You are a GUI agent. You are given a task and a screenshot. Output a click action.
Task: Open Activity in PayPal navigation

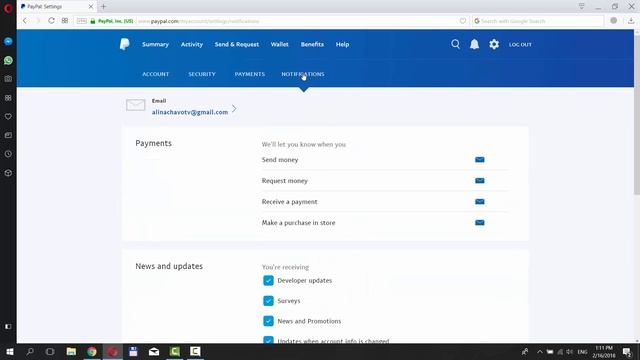192,44
